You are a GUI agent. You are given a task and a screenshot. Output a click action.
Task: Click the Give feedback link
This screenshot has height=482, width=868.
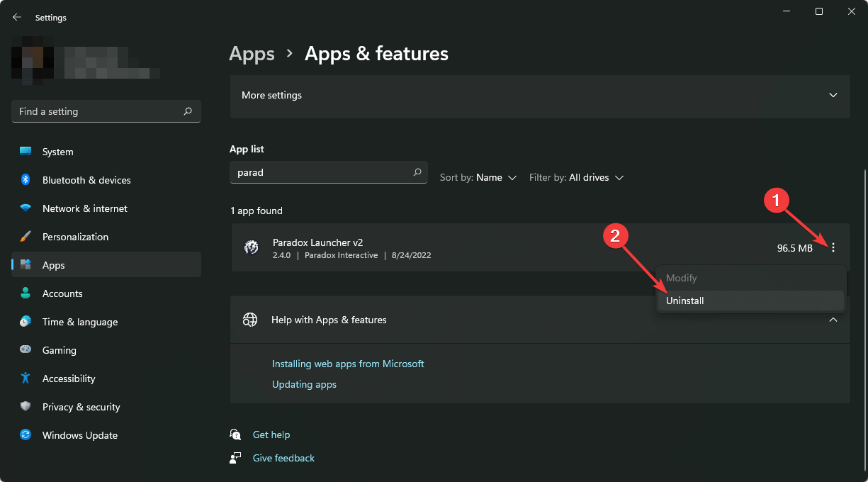[x=283, y=458]
